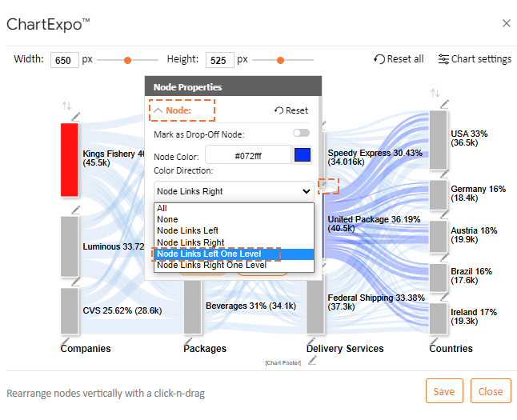Viewport: 517px width, 420px height.
Task: Edit the Delivery Services label pencil
Action: pyautogui.click(x=311, y=342)
